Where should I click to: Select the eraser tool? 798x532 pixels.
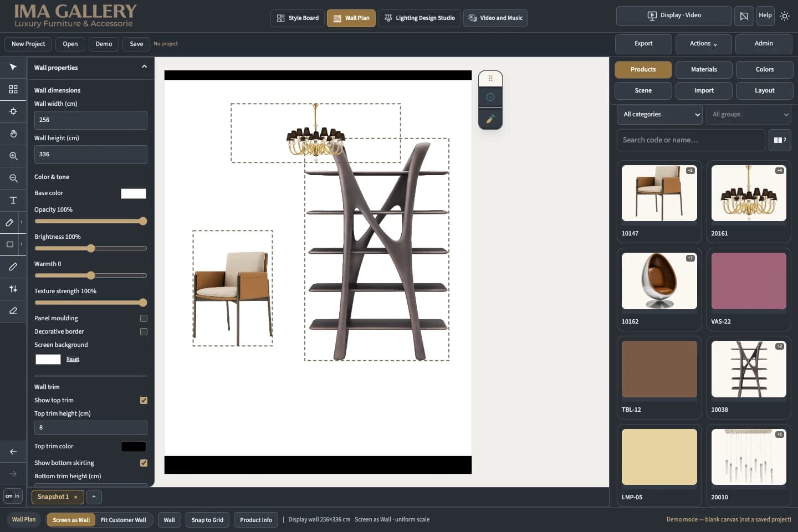pyautogui.click(x=13, y=311)
